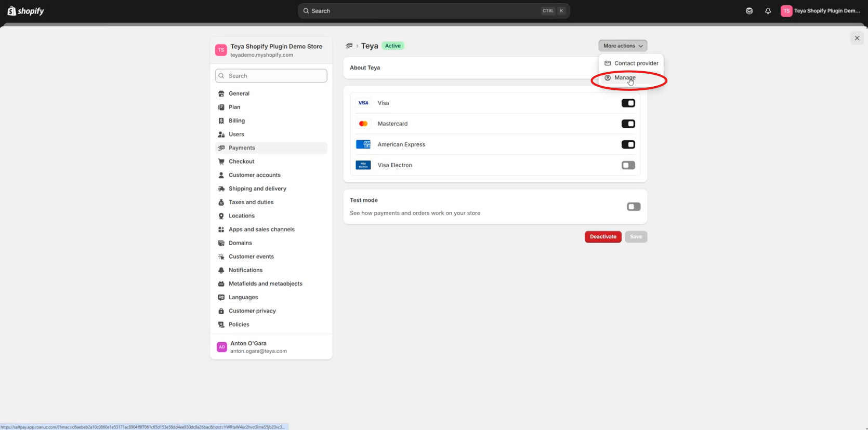
Task: Open the inbox icon in top bar
Action: tap(749, 11)
